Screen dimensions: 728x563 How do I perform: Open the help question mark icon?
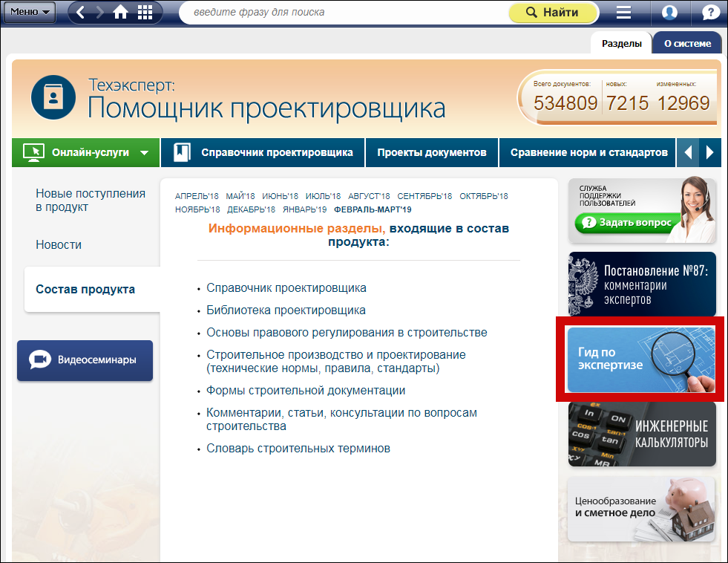[x=709, y=13]
